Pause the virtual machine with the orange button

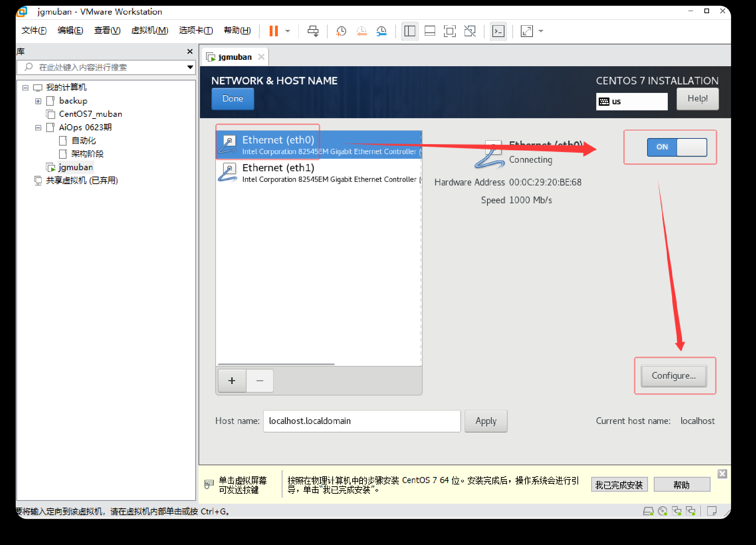click(273, 31)
